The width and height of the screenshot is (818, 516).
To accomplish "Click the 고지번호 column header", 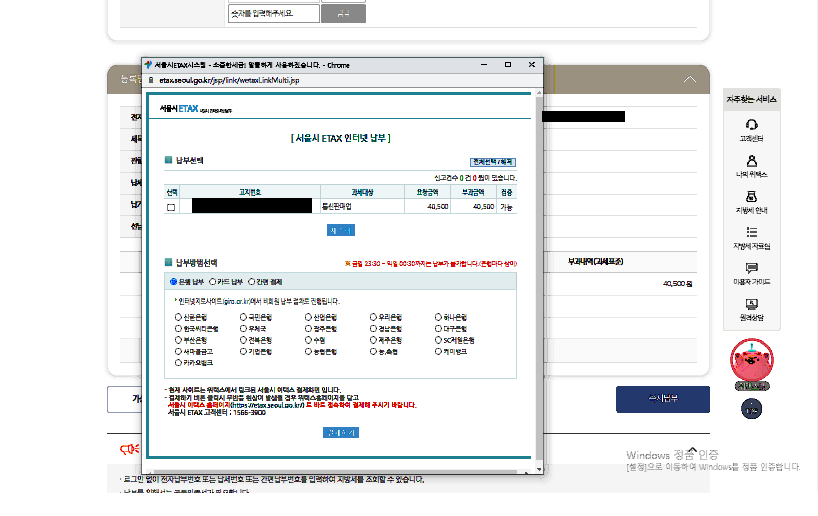I will click(250, 192).
